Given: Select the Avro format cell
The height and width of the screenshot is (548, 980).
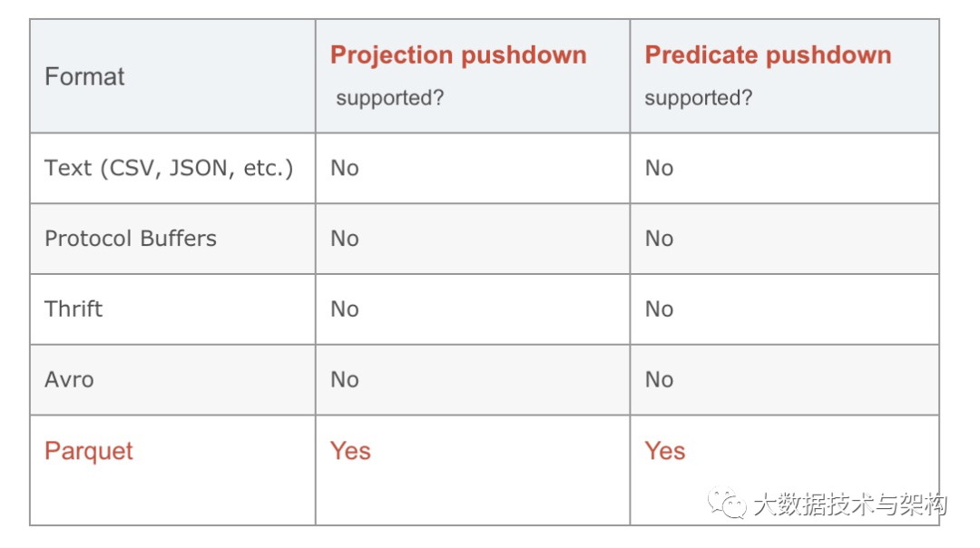Looking at the screenshot, I should pos(69,379).
